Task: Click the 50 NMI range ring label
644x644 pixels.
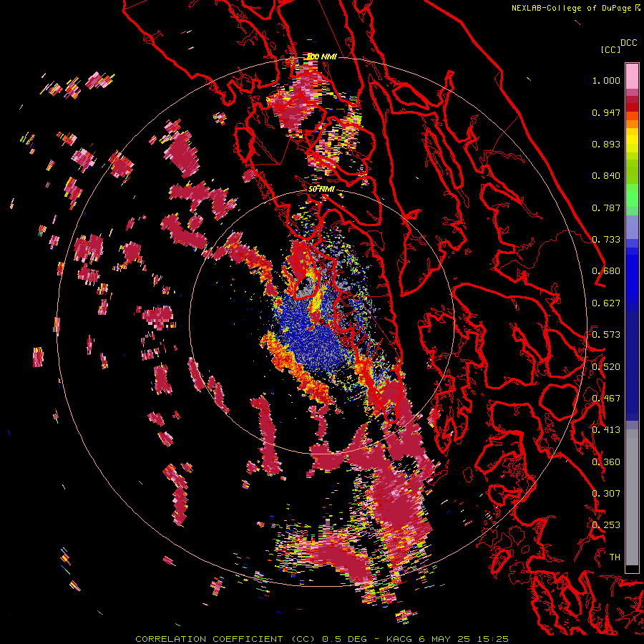Action: tap(321, 190)
